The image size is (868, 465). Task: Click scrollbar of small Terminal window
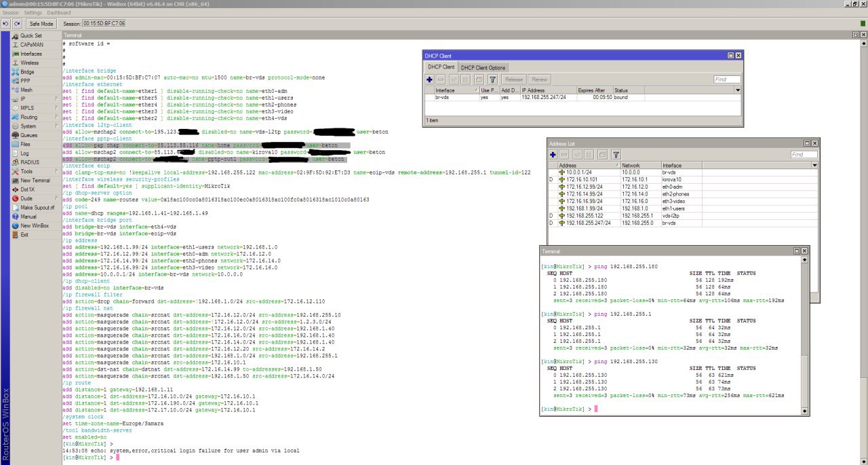(805, 334)
